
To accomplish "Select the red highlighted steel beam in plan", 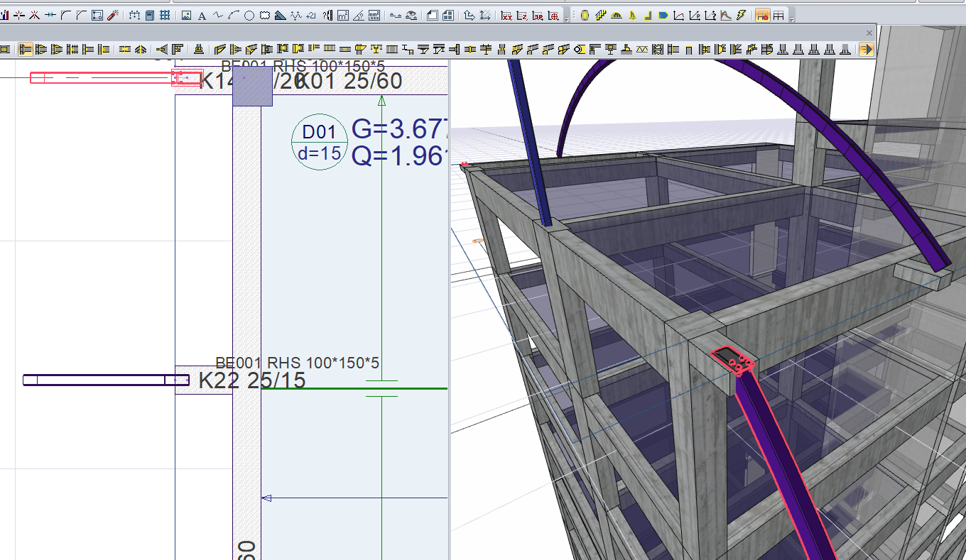I will coord(116,77).
